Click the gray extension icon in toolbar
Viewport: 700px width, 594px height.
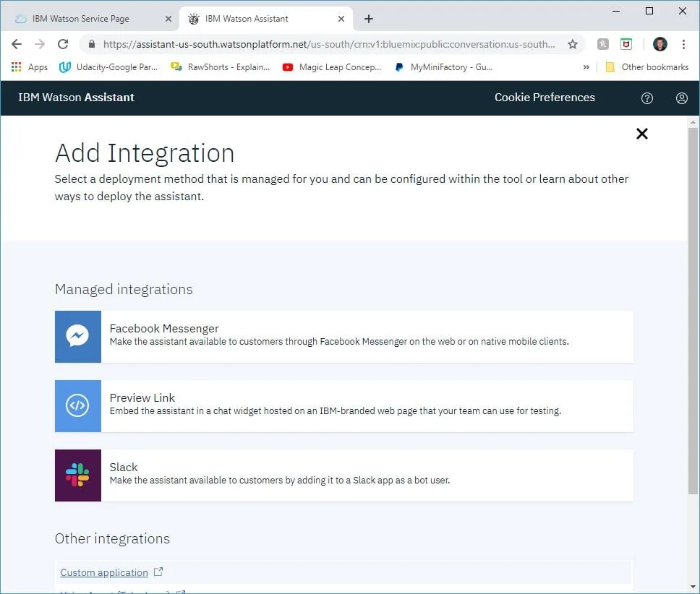coord(602,44)
